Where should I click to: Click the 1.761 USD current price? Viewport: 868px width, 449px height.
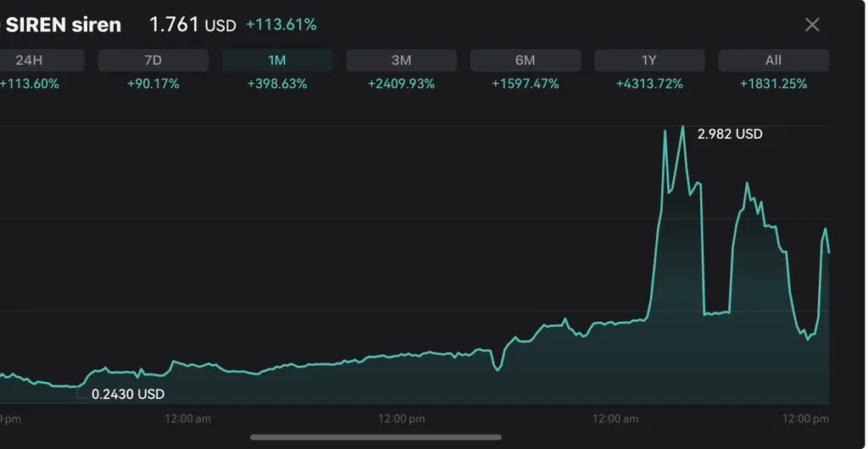point(192,25)
